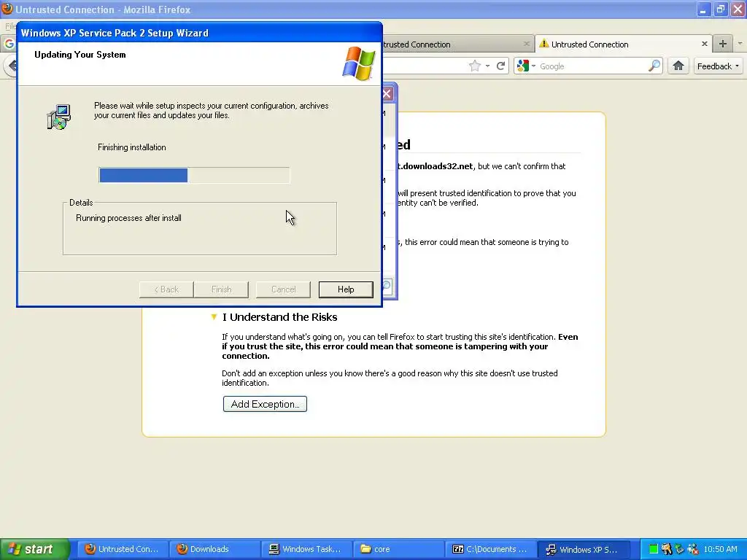
Task: Click the 'Finishing installation' status text
Action: click(132, 147)
